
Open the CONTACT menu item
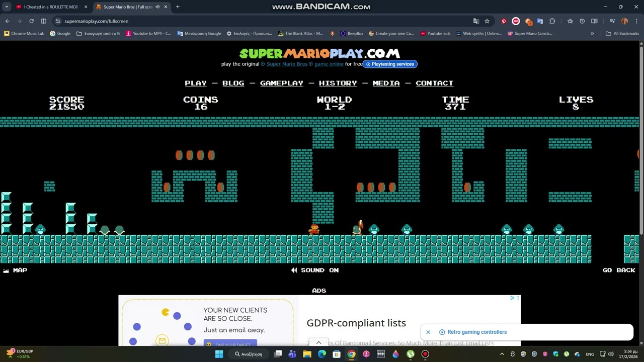point(435,83)
